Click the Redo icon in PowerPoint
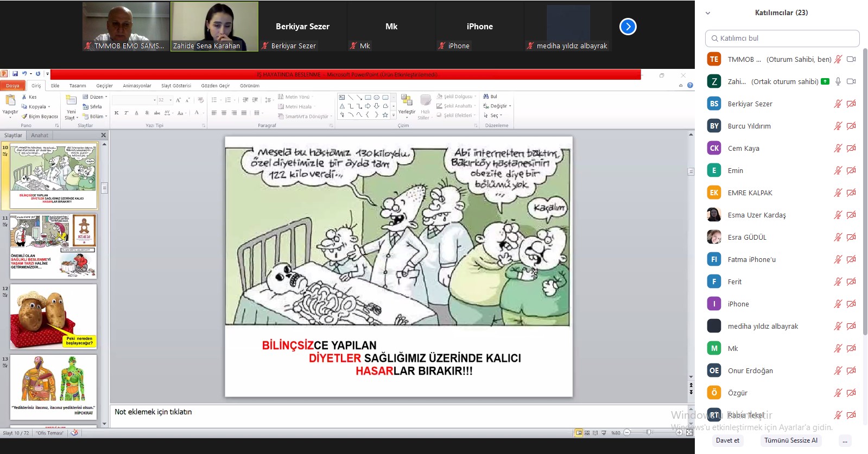Viewport: 868px width, 454px height. (38, 74)
